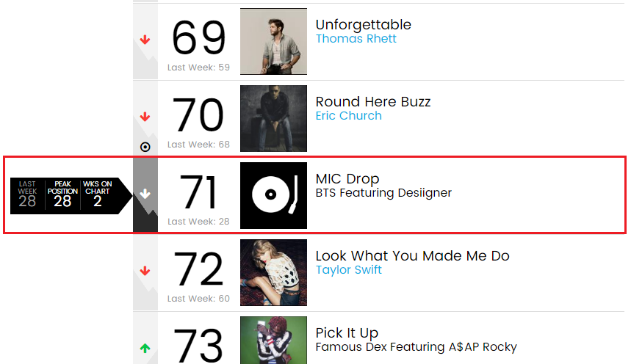631x364 pixels.
Task: Click the green up arrow beside rank 73
Action: coord(145,348)
